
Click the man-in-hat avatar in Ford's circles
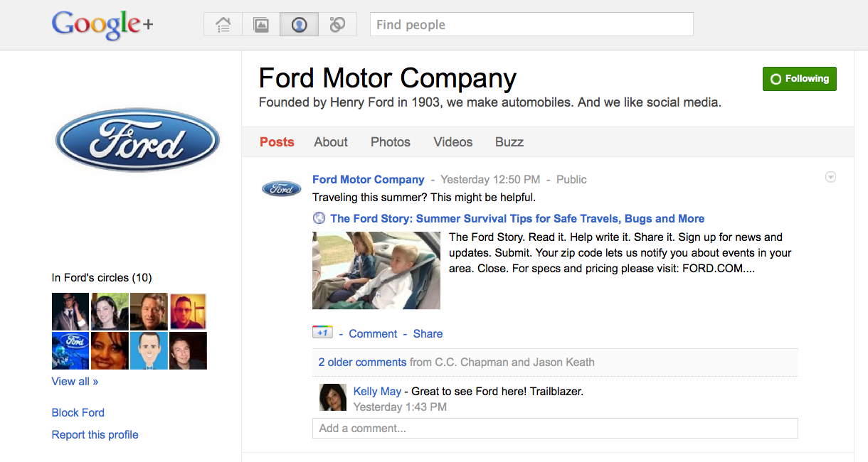pos(70,311)
